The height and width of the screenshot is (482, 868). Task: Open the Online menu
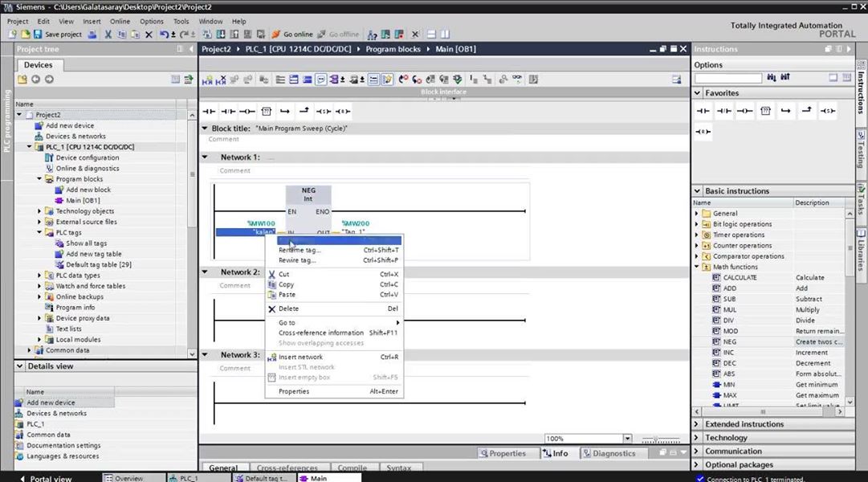[120, 22]
